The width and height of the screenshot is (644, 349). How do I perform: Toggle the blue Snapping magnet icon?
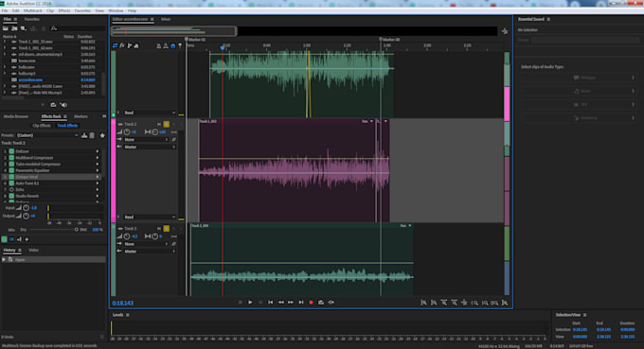click(x=173, y=46)
